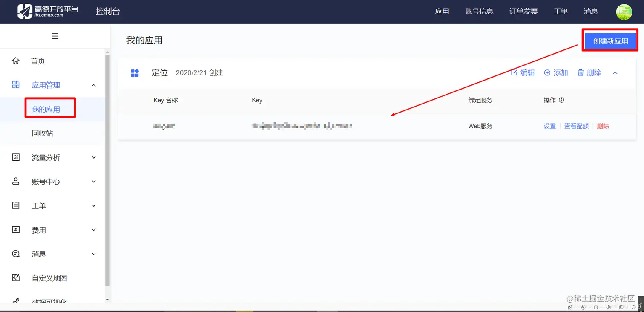Click the person icon beside 账号中心
The height and width of the screenshot is (312, 644).
(16, 181)
